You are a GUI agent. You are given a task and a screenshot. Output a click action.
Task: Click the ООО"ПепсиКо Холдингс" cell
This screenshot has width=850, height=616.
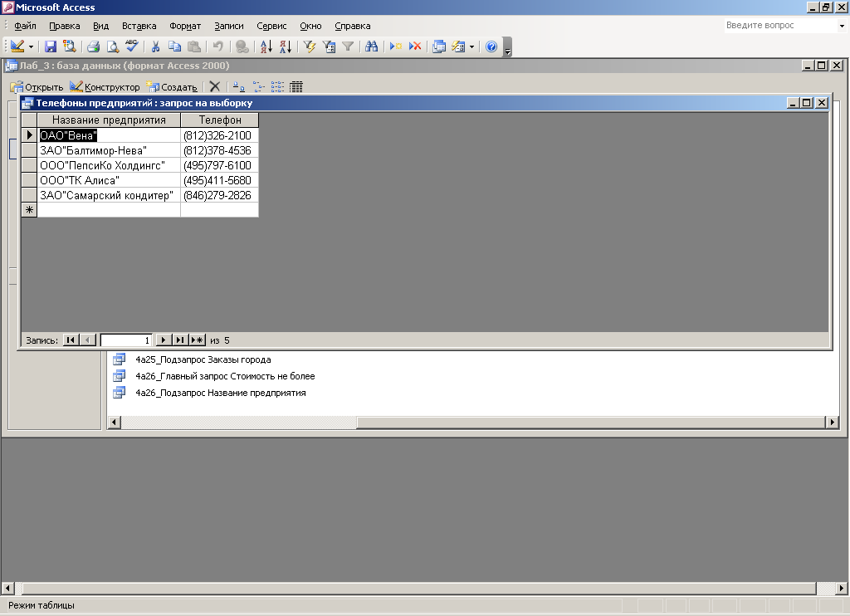click(x=109, y=165)
